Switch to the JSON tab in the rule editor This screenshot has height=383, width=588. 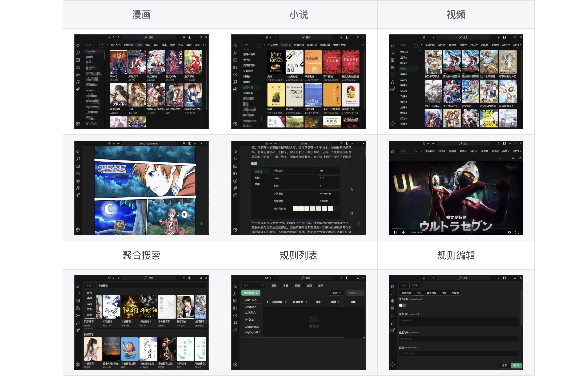click(x=415, y=285)
